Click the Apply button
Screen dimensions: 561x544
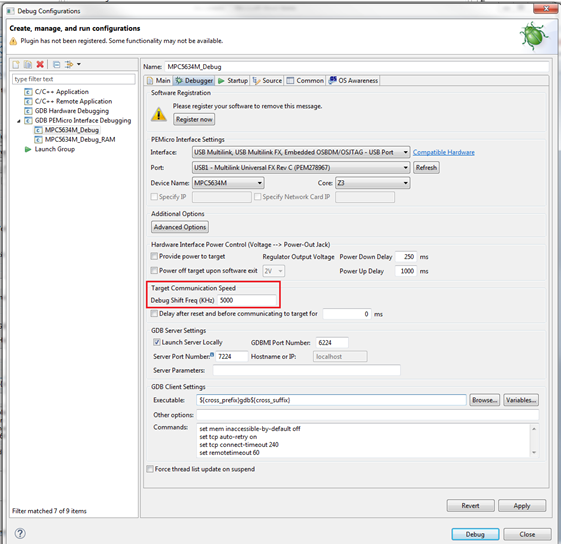(x=522, y=506)
